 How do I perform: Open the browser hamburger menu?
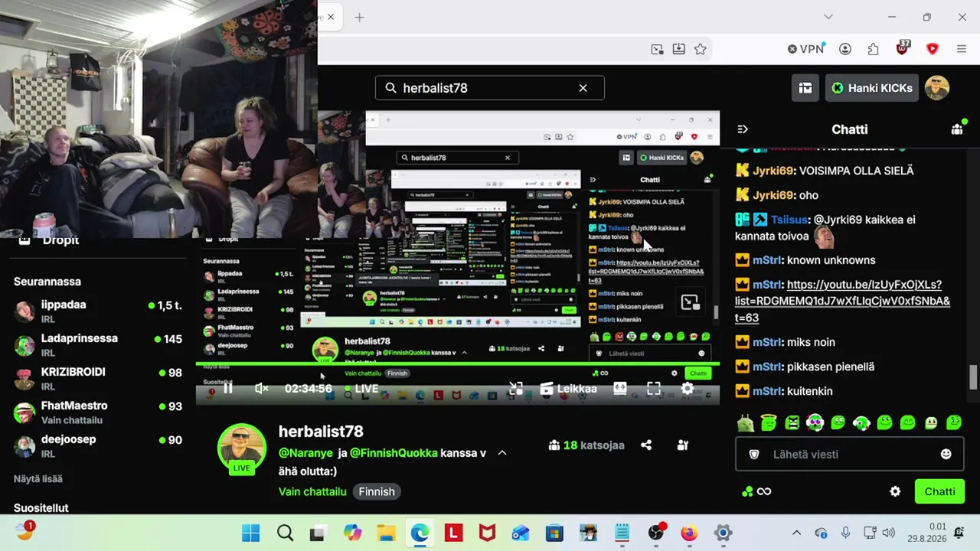(x=962, y=49)
